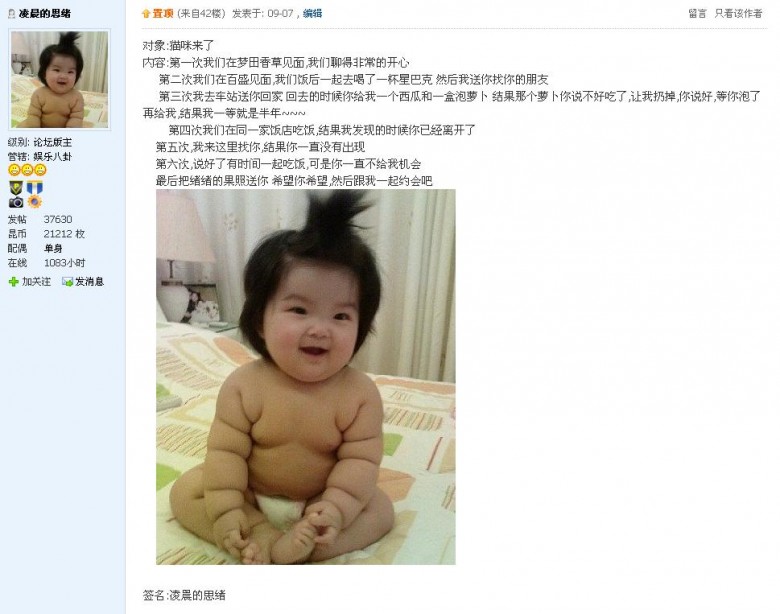This screenshot has width=780, height=614.
Task: Click the 置顶 text label
Action: coord(163,13)
